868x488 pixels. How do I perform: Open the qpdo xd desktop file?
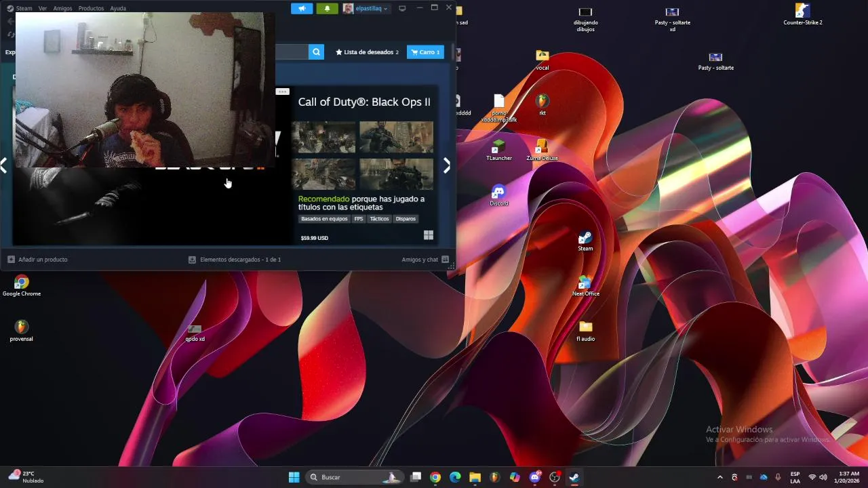click(x=195, y=332)
